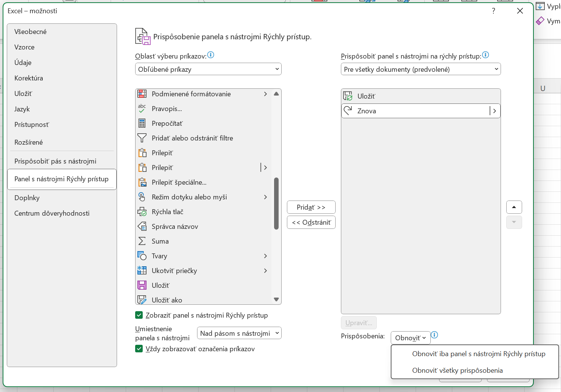The image size is (561, 392).
Task: Click the move down arrow button
Action: pyautogui.click(x=514, y=222)
